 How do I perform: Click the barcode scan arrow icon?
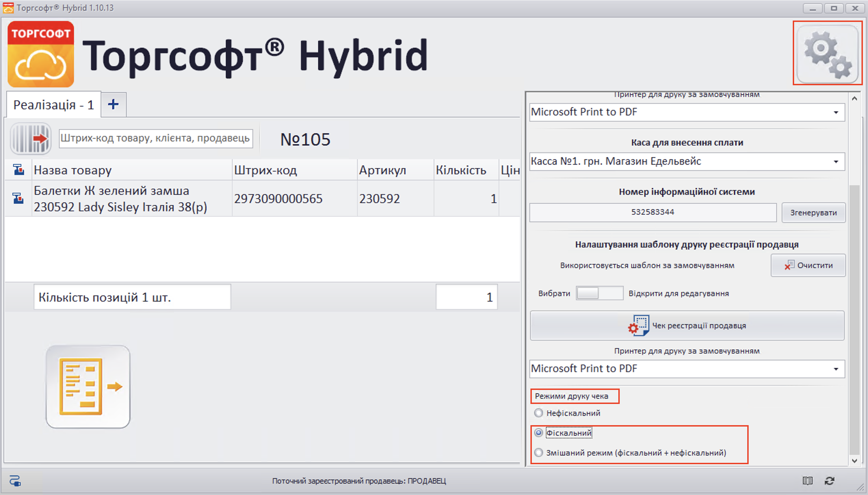[x=31, y=139]
